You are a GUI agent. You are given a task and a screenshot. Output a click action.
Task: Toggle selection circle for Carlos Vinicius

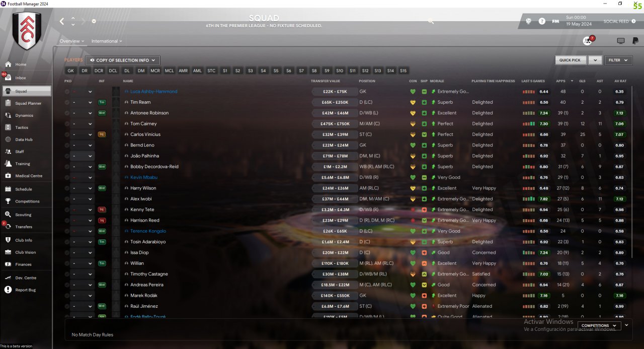(67, 134)
